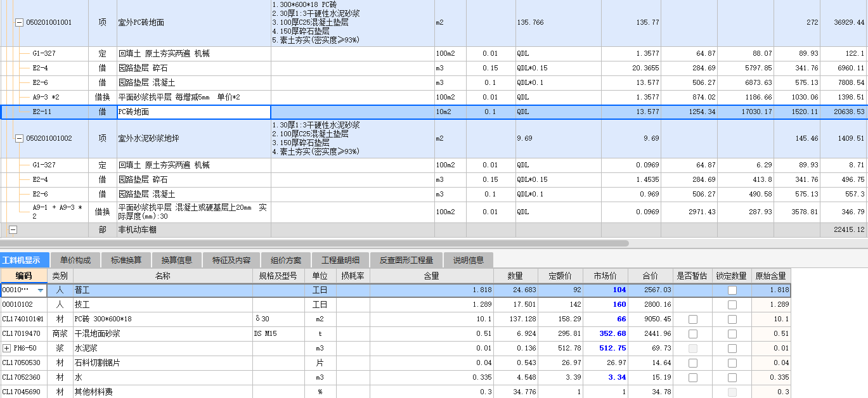Open the 单价构成 tab
Screen dimensions: 868x398
(x=75, y=260)
